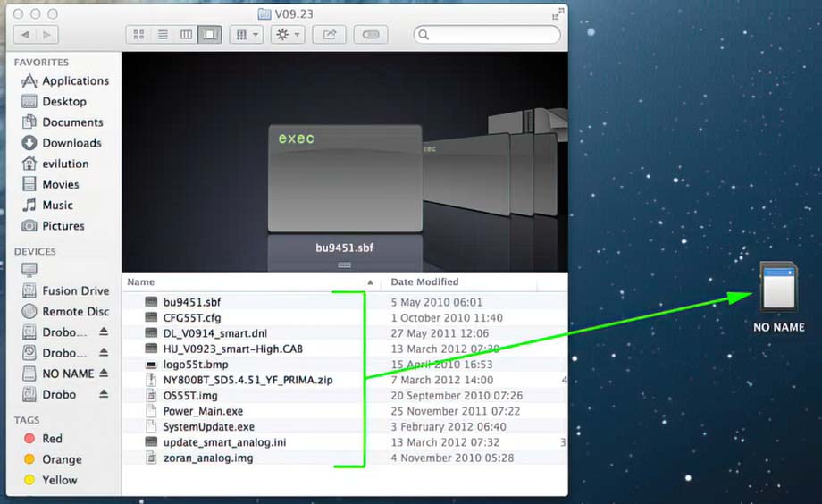Select file DL_V0914_smart.dnl
This screenshot has width=822, height=504.
pos(215,333)
